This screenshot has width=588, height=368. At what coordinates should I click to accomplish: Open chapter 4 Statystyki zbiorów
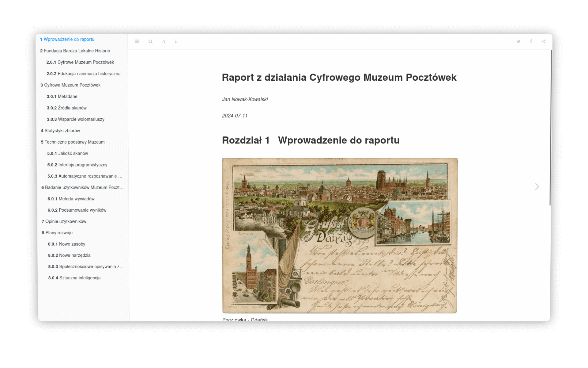click(60, 131)
